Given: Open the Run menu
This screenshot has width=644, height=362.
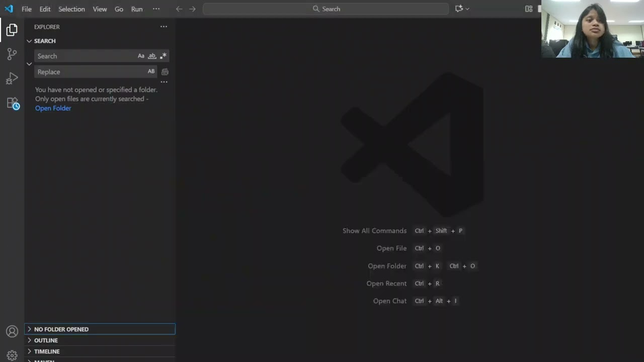Looking at the screenshot, I should coord(137,9).
